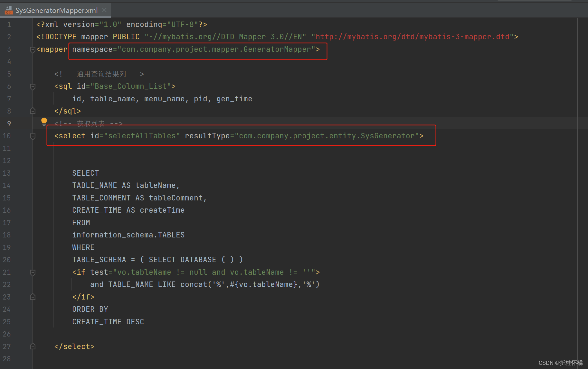Click the column list line starting with id, table_name
The width and height of the screenshot is (588, 369).
click(x=162, y=99)
